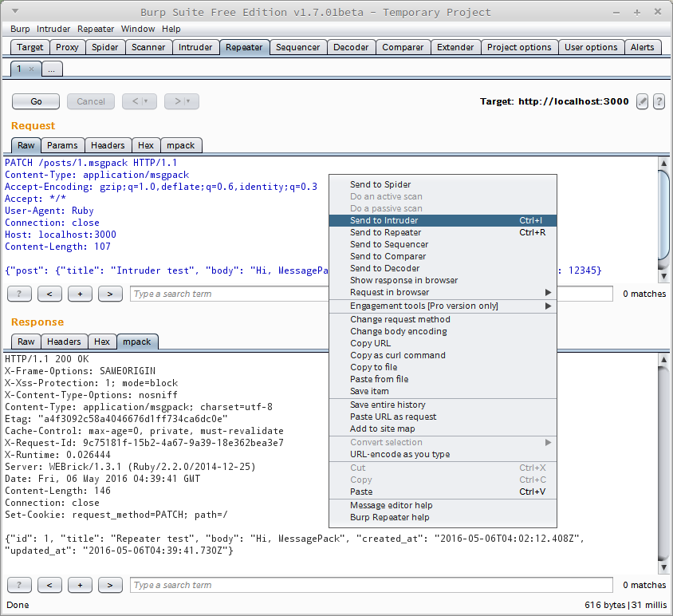Viewport: 673px width, 616px height.
Task: Click the edit target pencil icon
Action: [x=642, y=101]
